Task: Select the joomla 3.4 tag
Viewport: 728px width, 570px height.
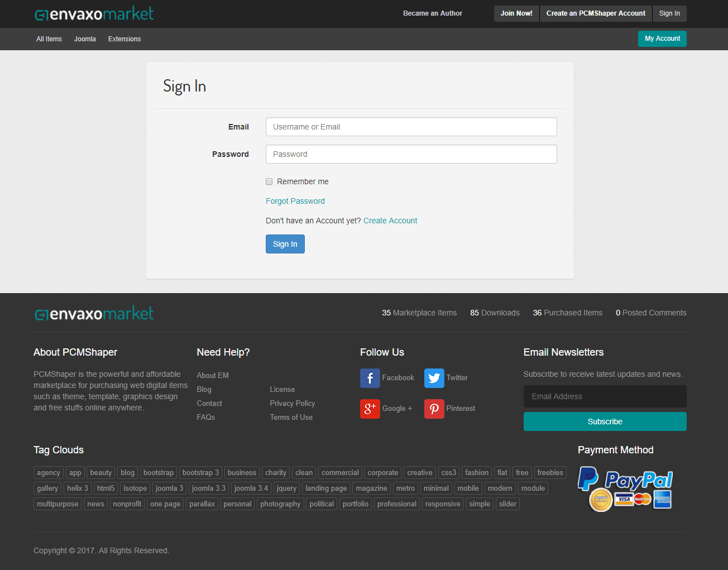Action: click(x=251, y=488)
